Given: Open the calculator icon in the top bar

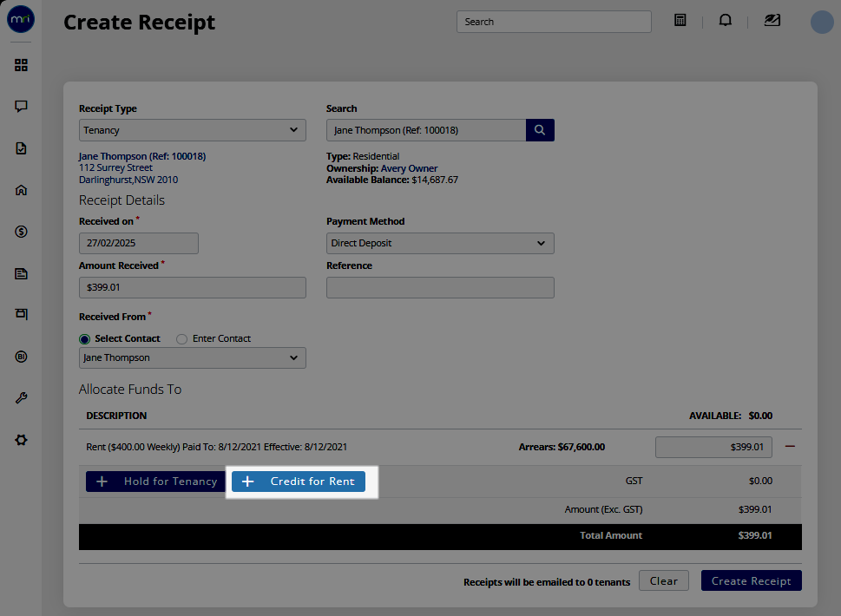Looking at the screenshot, I should tap(680, 20).
